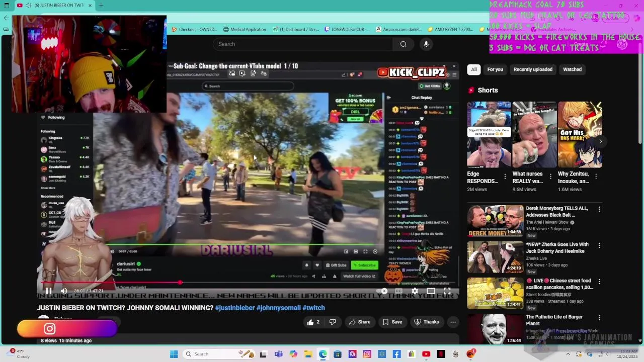
Task: Open Derek Moneyberg TELLS ALL video
Action: (495, 221)
